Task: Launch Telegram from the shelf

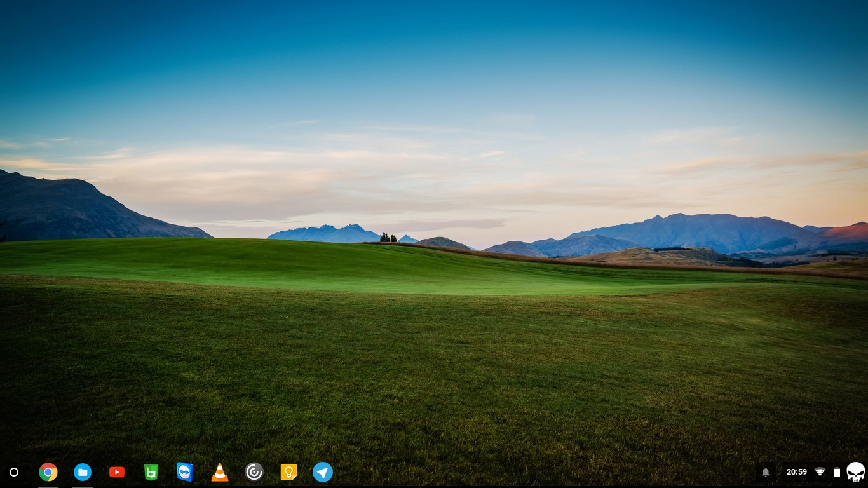Action: click(x=323, y=472)
